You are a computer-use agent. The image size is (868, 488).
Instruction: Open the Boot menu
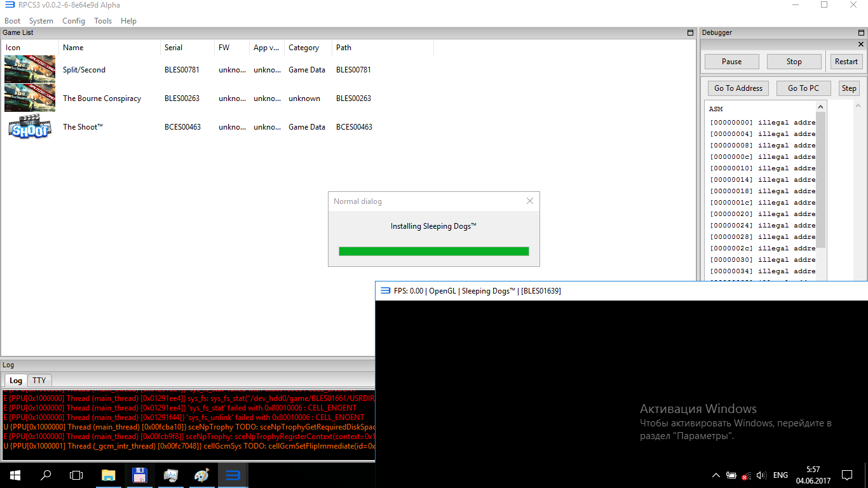[13, 21]
